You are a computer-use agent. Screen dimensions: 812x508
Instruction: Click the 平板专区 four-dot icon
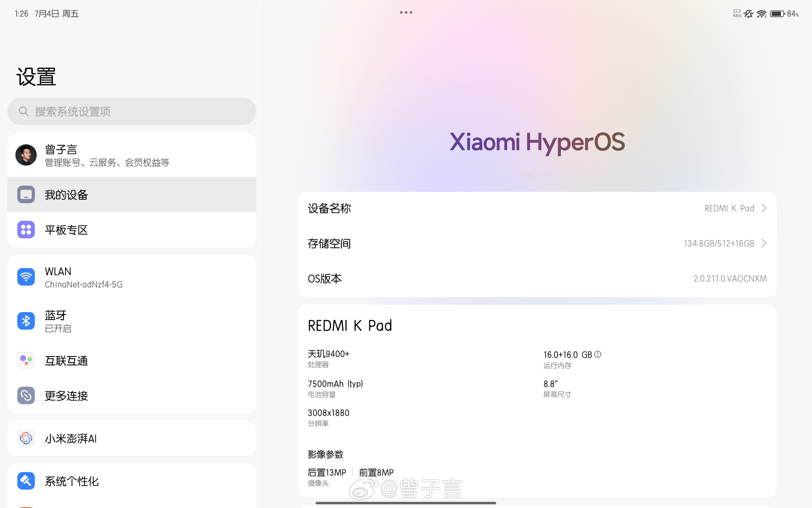26,230
